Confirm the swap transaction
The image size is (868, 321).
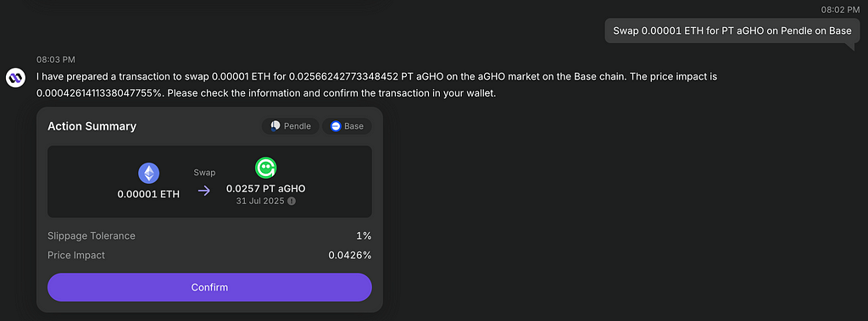pos(209,287)
